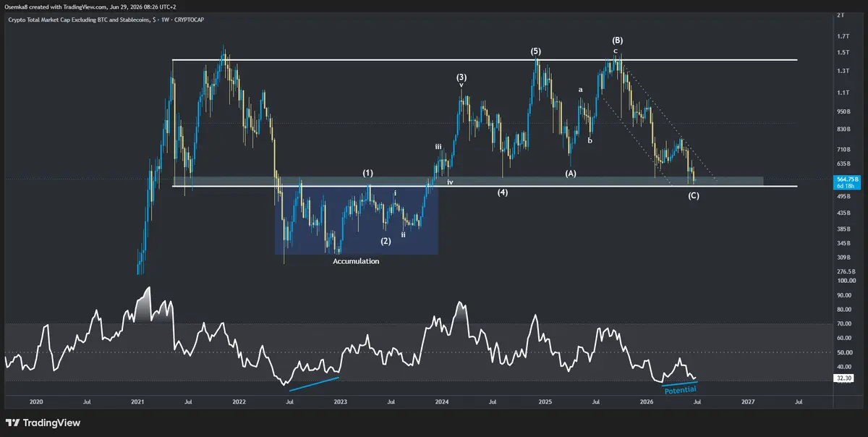Click the sub-wave label iv
The image size is (868, 437).
[x=450, y=182]
